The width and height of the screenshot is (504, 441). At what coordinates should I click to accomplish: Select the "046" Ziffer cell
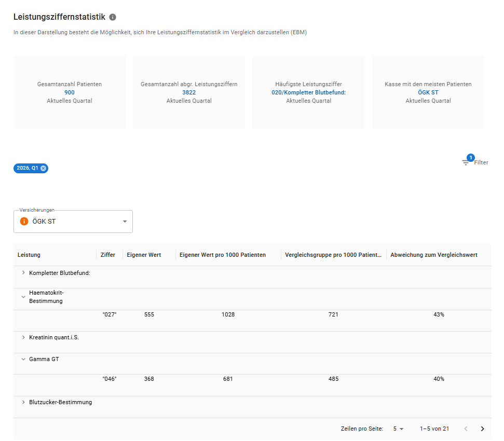click(x=110, y=379)
